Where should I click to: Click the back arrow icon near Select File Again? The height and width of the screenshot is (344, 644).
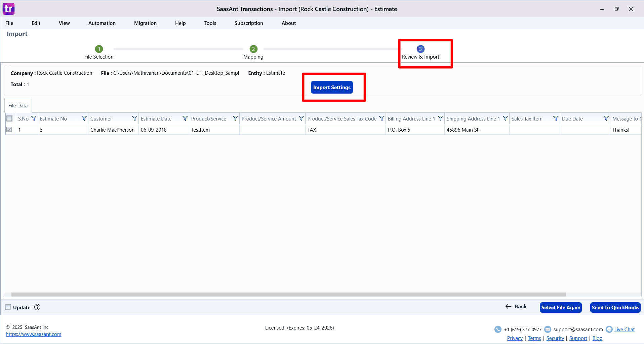point(508,307)
